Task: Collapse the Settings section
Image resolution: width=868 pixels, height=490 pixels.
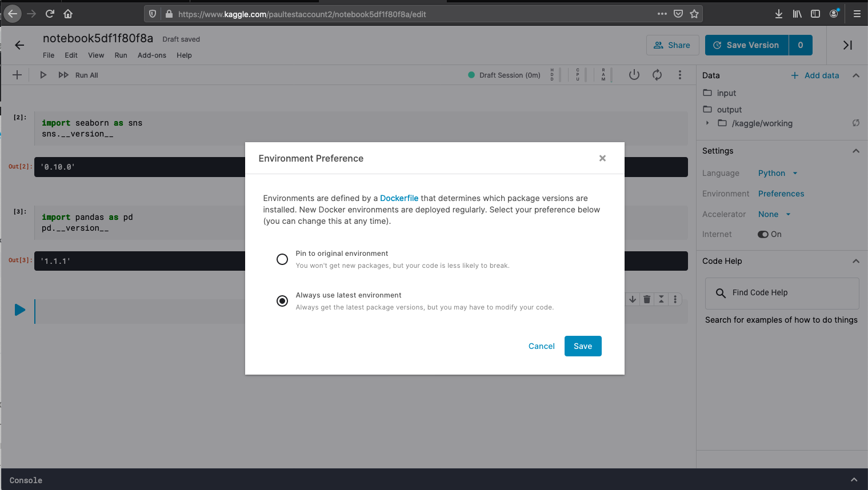Action: click(855, 151)
